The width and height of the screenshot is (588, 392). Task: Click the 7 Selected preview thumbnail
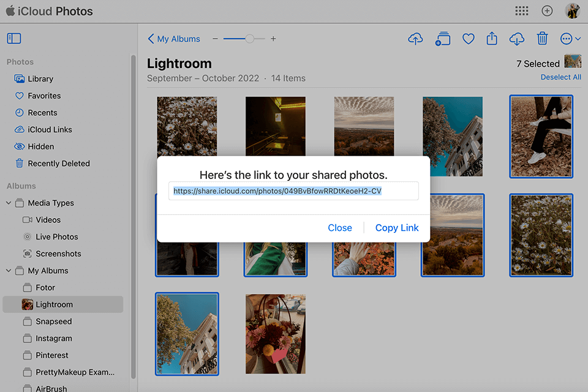point(573,61)
